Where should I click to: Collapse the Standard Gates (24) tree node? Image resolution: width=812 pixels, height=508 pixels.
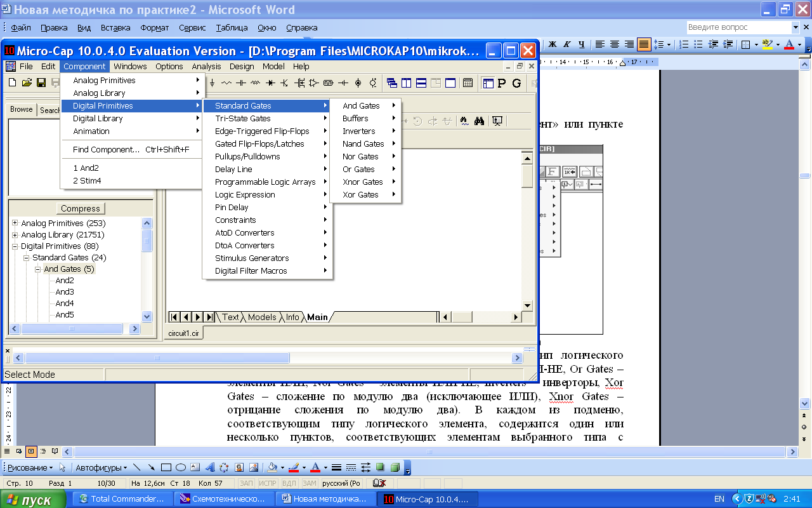(26, 257)
